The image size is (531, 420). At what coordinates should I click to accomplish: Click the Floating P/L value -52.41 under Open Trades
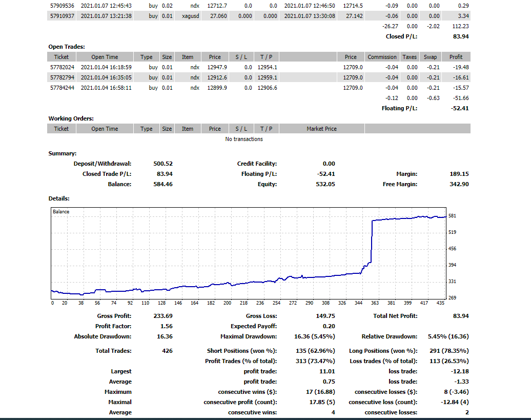(460, 108)
